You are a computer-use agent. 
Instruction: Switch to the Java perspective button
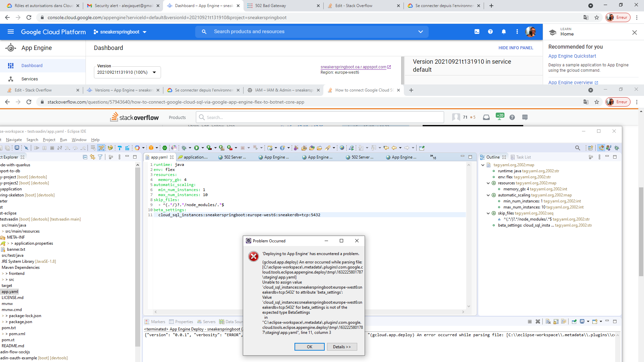click(x=608, y=148)
